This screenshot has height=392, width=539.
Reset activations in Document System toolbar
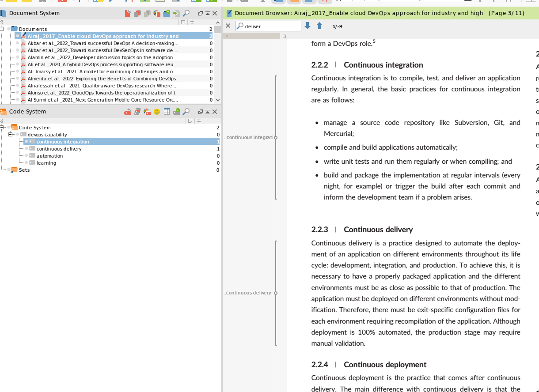tap(128, 13)
